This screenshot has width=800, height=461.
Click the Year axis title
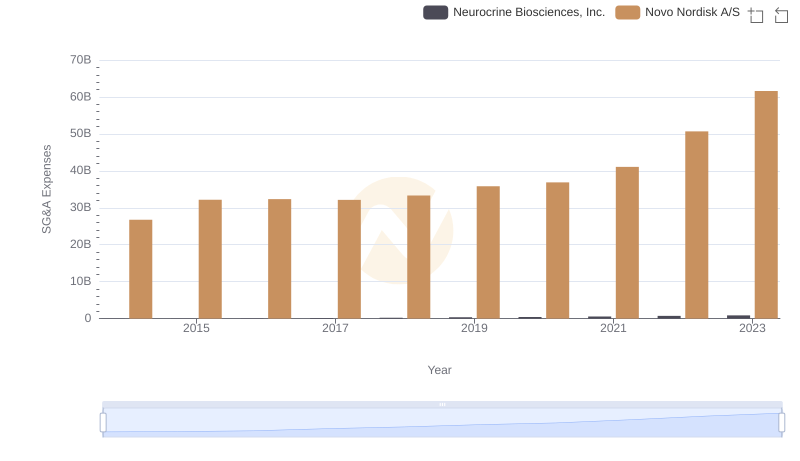[439, 370]
